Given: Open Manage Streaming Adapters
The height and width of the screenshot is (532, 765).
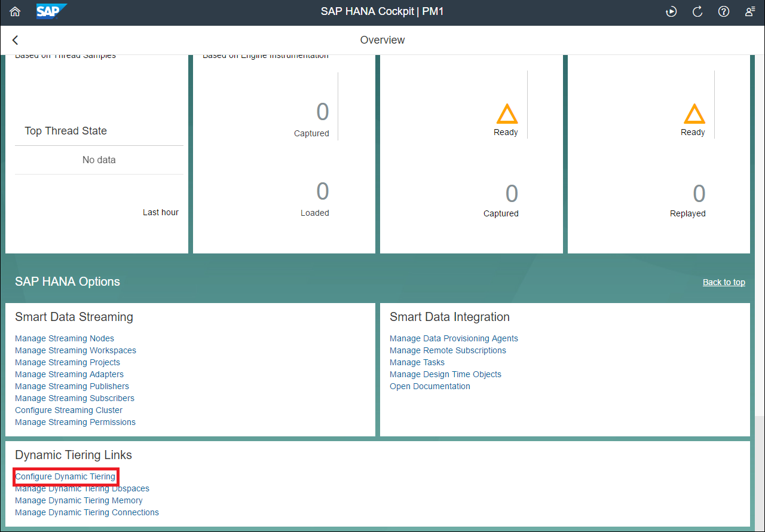Looking at the screenshot, I should (69, 374).
